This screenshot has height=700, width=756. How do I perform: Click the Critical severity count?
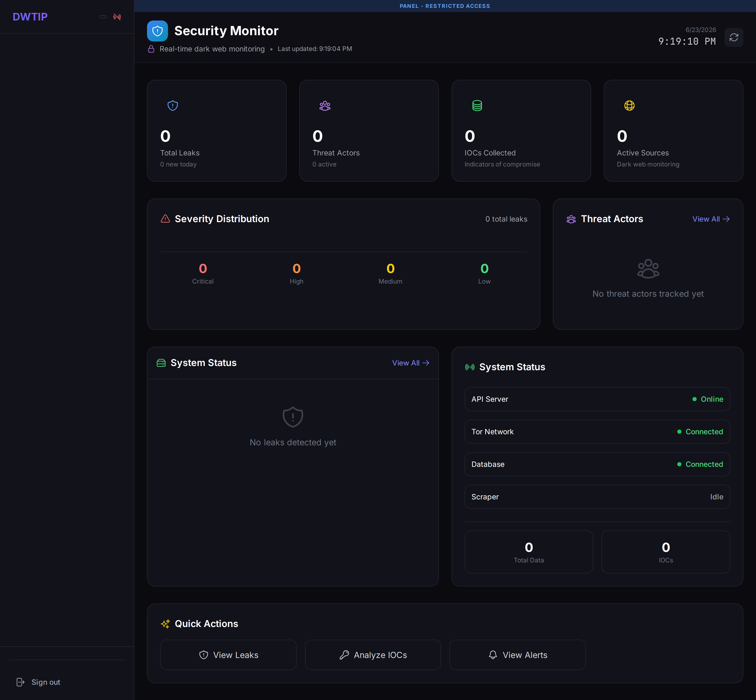[203, 269]
